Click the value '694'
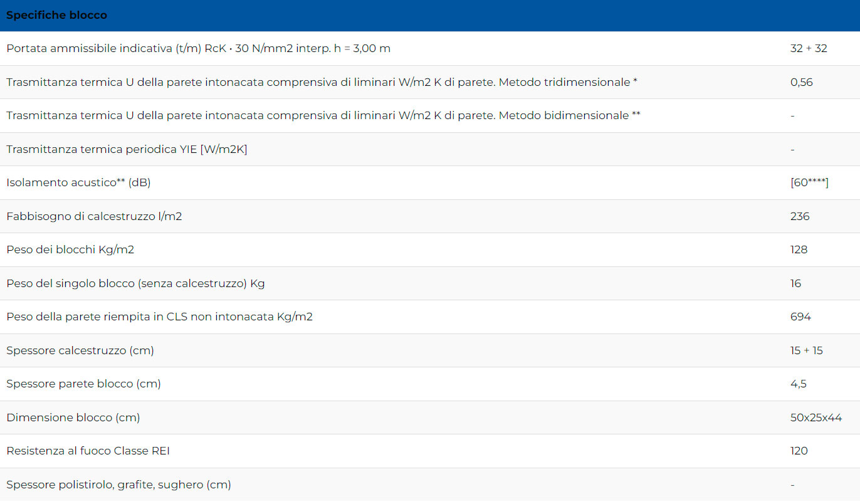This screenshot has height=504, width=860. [800, 317]
